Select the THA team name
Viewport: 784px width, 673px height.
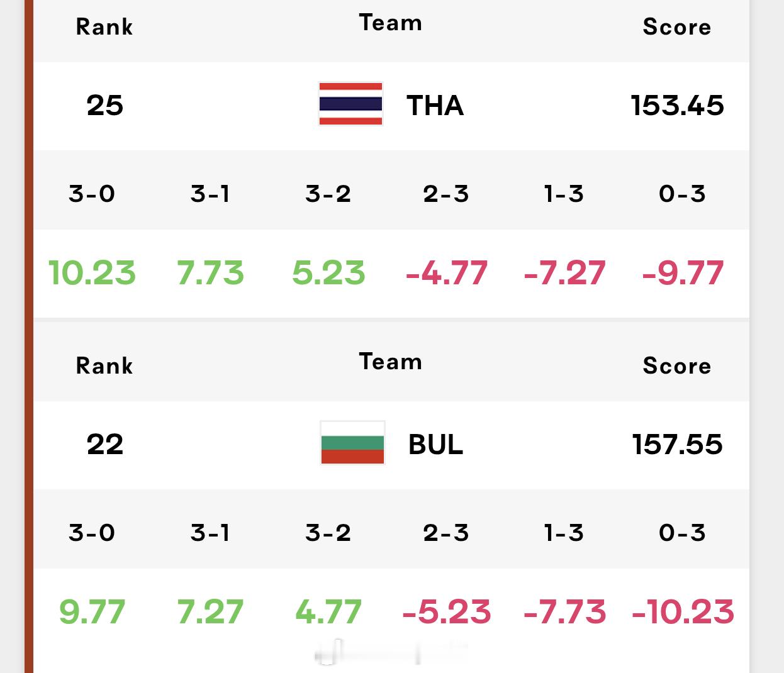pos(435,106)
